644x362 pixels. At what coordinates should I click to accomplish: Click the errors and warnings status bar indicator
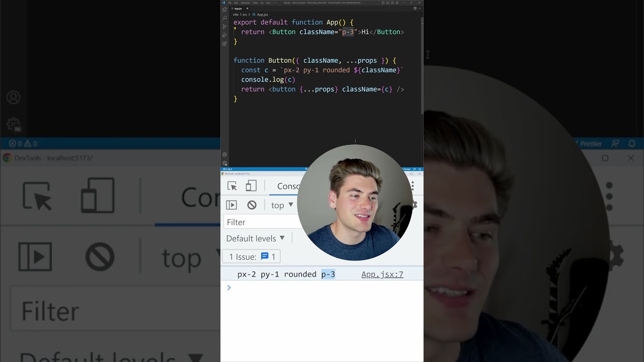(x=227, y=169)
